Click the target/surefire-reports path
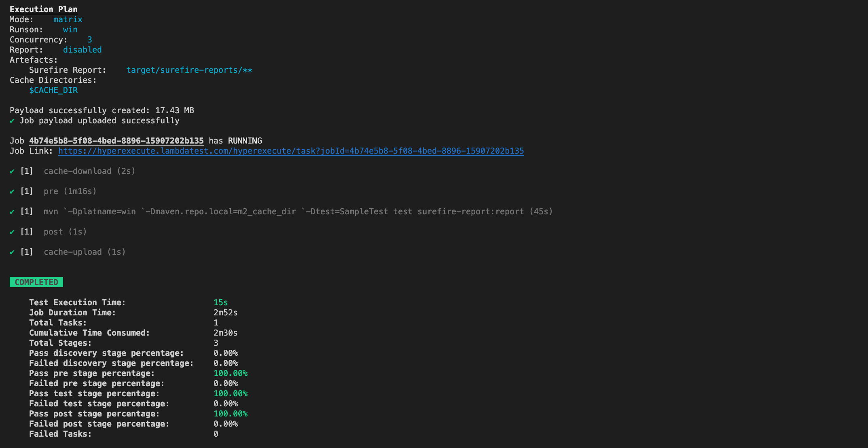Viewport: 868px width, 448px height. click(189, 70)
